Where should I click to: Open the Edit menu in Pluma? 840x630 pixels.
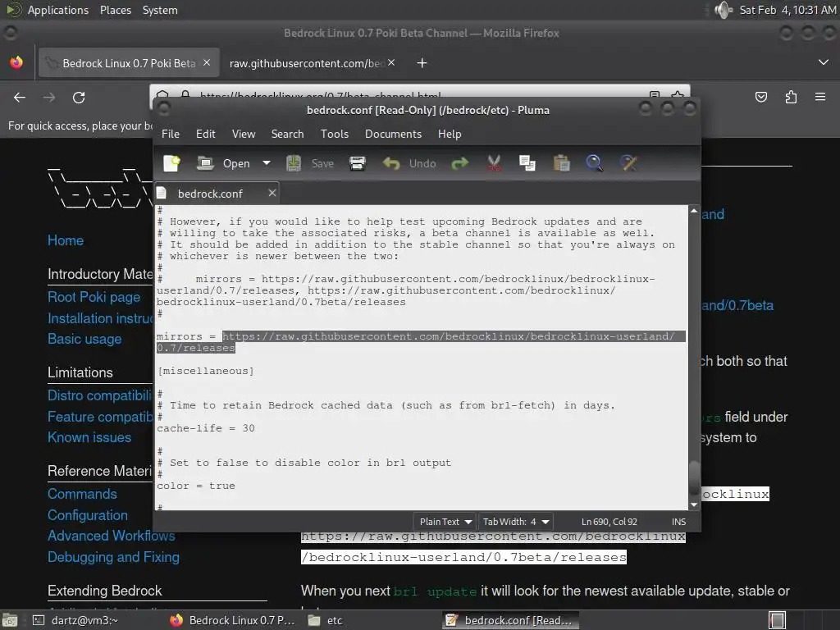206,134
